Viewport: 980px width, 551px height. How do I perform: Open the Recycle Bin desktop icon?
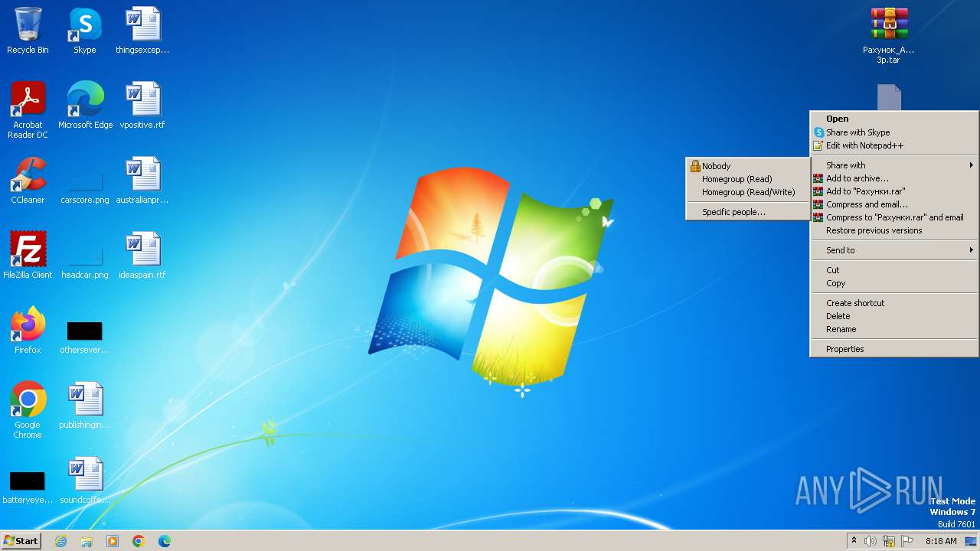click(28, 31)
